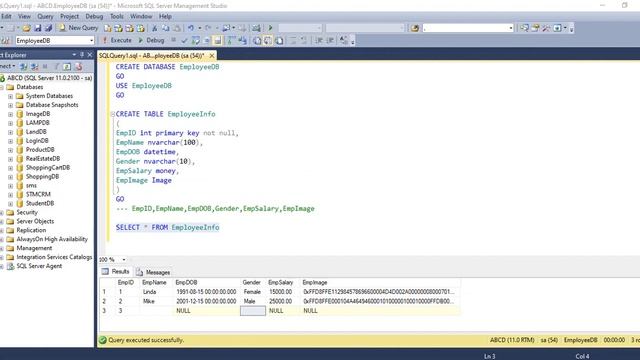
Task: Select the ABCD server root node
Action: click(49, 78)
